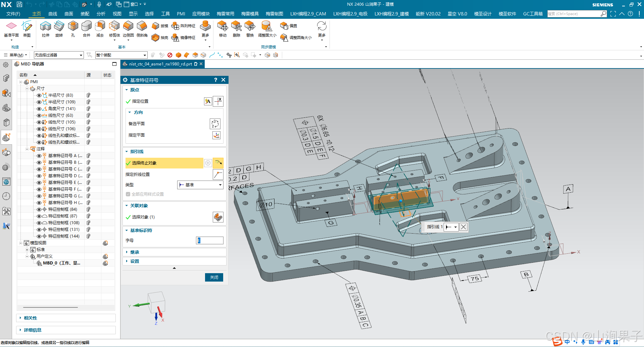644x347 pixels.
Task: Select the 孔 hole tool
Action: tap(73, 29)
